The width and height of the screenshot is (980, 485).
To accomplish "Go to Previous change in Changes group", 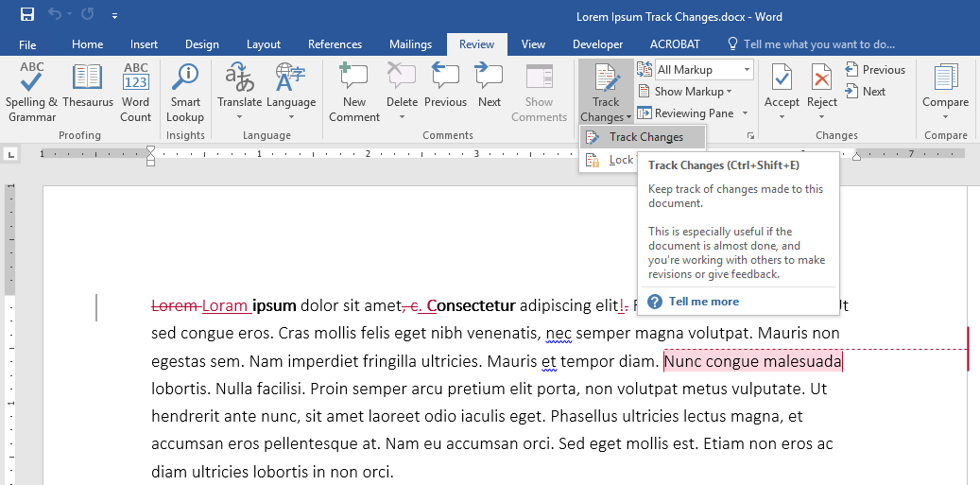I will click(875, 70).
